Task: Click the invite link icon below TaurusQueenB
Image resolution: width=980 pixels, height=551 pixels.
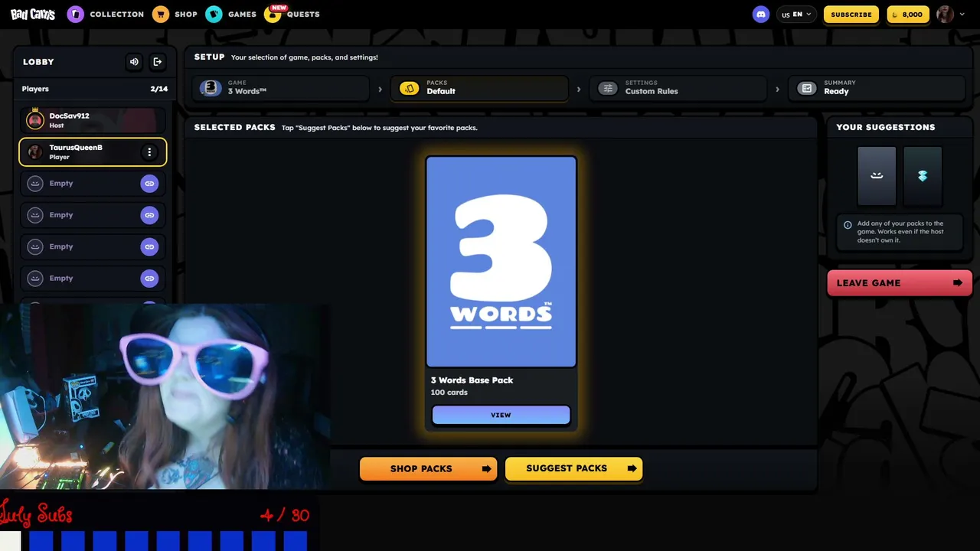Action: tap(149, 184)
